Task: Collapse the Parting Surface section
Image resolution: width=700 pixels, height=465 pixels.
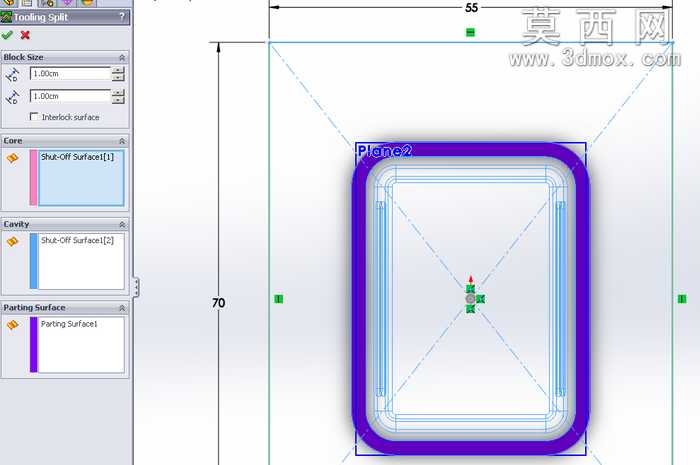Action: 122,308
